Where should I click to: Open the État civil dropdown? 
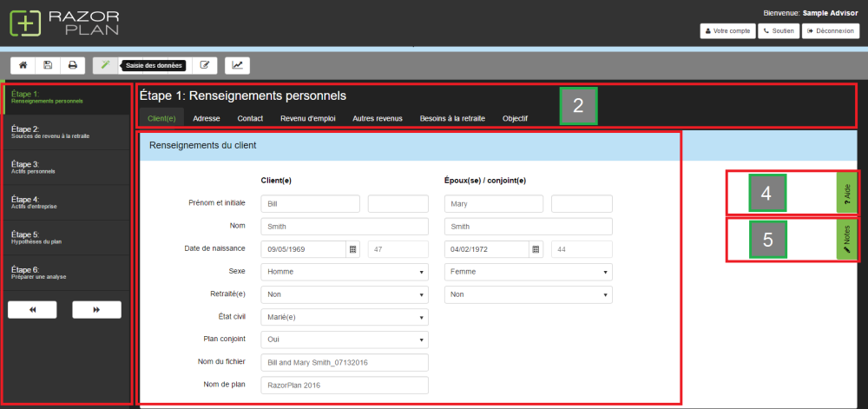point(345,317)
